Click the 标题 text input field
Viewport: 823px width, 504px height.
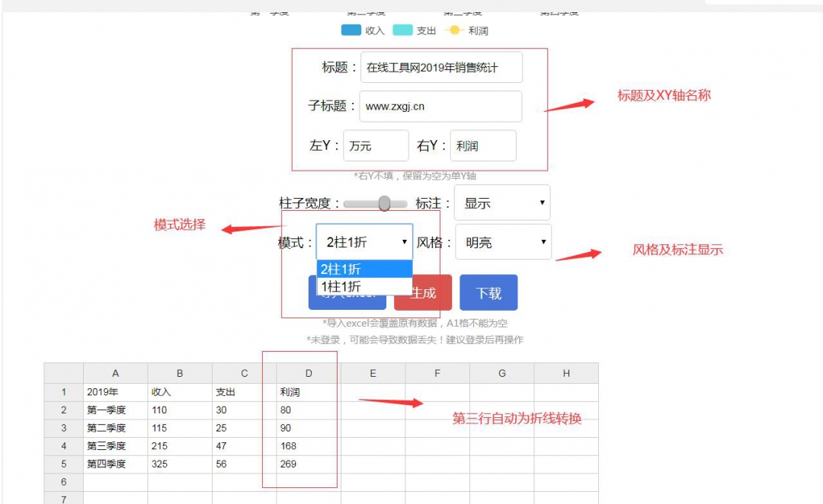point(441,67)
